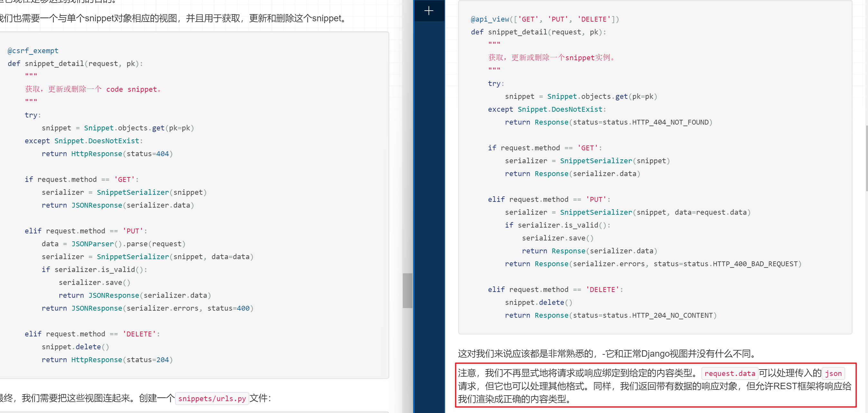
Task: Click the Django sentence below right code
Action: coord(606,353)
